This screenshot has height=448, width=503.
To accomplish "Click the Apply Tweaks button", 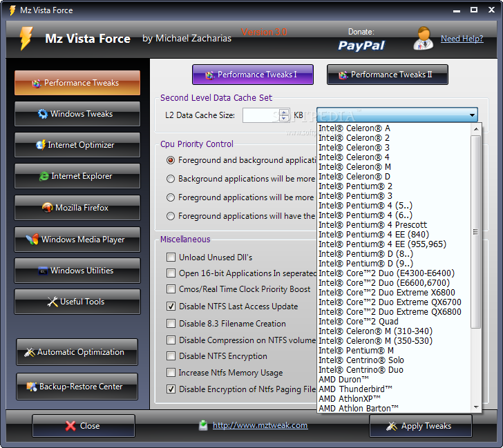I will [x=421, y=426].
